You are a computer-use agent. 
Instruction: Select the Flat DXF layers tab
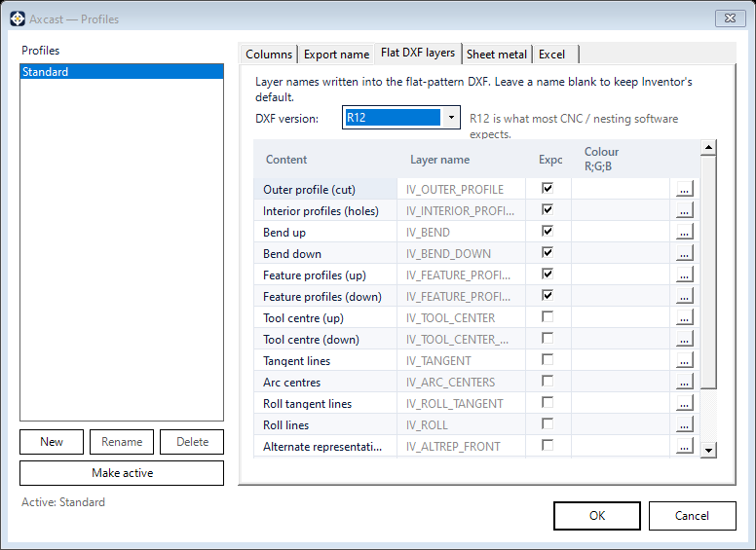tap(418, 53)
